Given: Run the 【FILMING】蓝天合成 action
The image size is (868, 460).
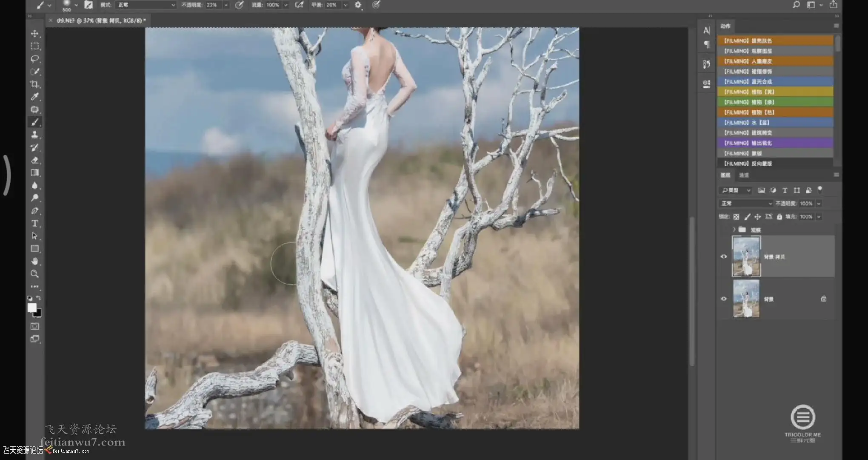Looking at the screenshot, I should point(775,81).
